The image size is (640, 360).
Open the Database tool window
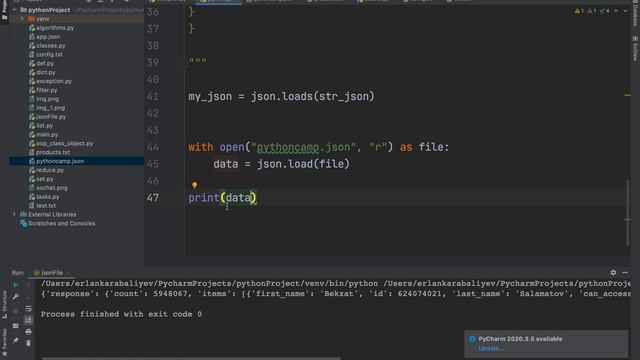click(x=635, y=13)
